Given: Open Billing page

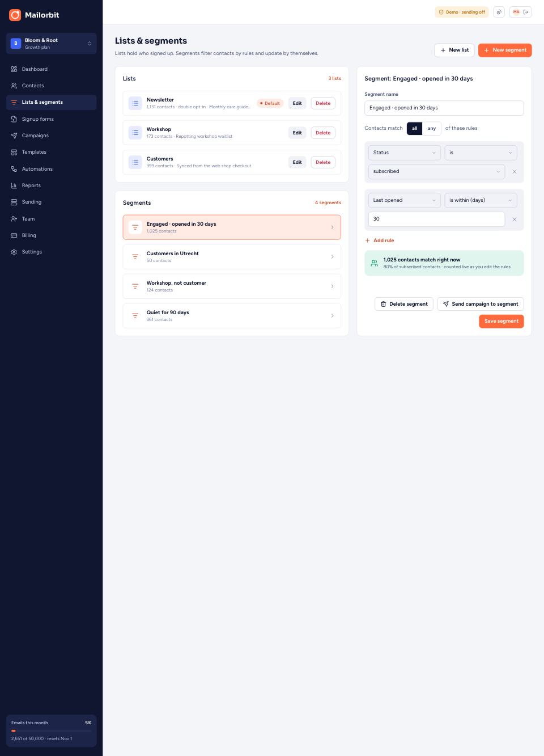Looking at the screenshot, I should (x=51, y=235).
